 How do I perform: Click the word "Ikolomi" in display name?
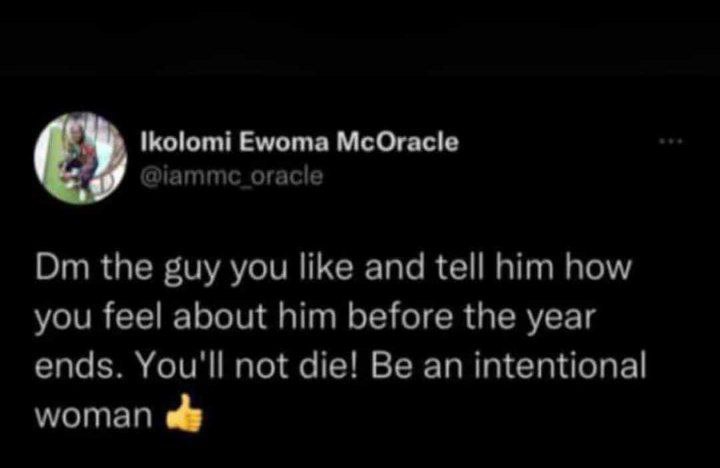click(x=186, y=142)
